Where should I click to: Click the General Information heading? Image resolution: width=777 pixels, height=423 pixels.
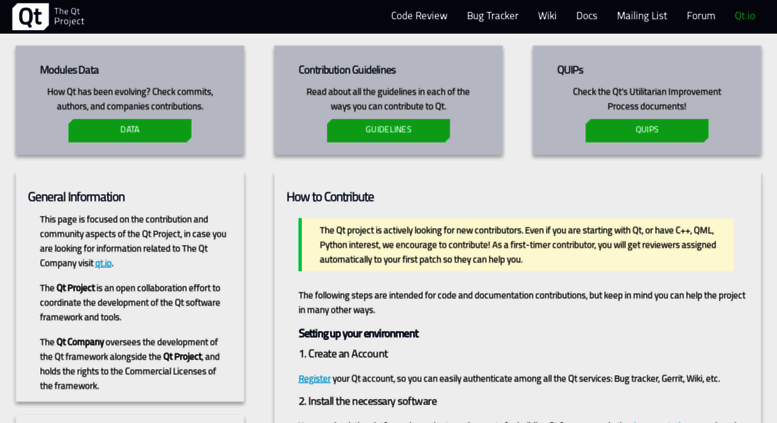tap(76, 197)
